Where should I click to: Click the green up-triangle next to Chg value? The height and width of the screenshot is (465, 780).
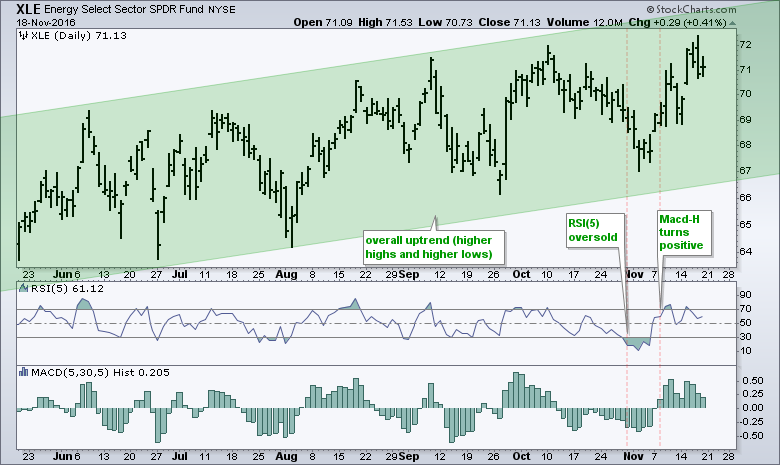tap(732, 23)
